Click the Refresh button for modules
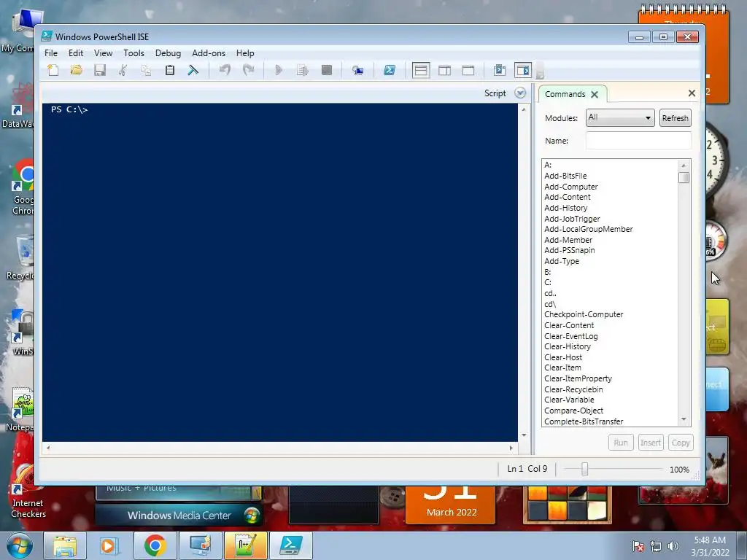The height and width of the screenshot is (560, 747). 675,118
